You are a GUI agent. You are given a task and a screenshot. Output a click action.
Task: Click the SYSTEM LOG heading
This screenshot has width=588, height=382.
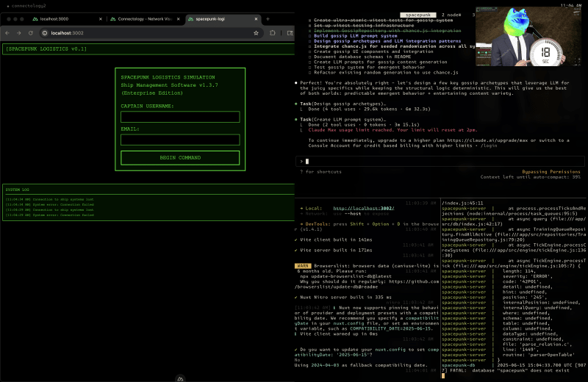point(17,190)
